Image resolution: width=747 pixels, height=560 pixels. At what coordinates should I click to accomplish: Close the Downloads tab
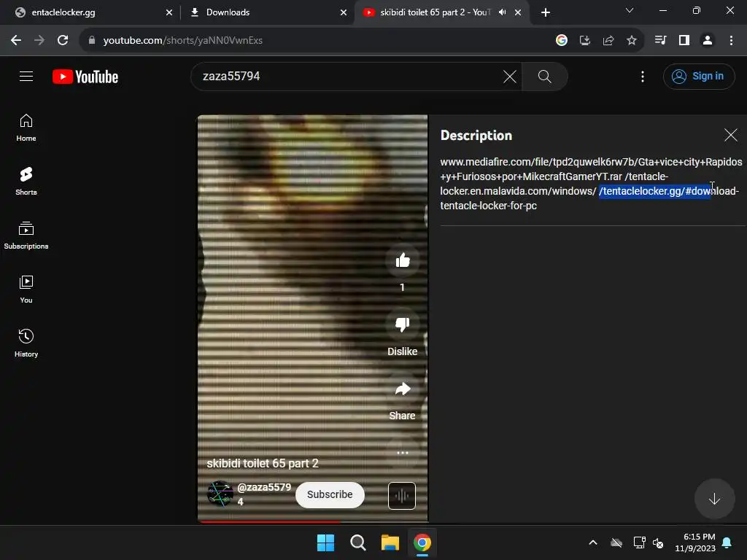[x=344, y=12]
